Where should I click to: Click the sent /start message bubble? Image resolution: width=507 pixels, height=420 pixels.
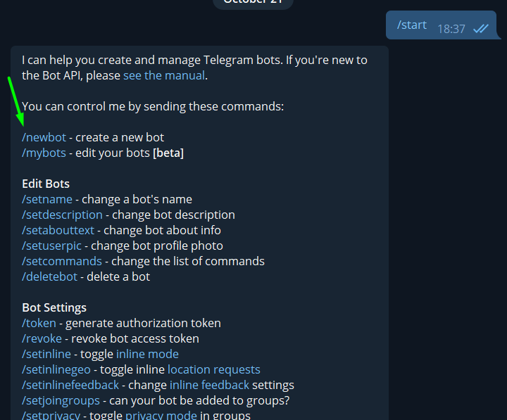click(x=442, y=25)
